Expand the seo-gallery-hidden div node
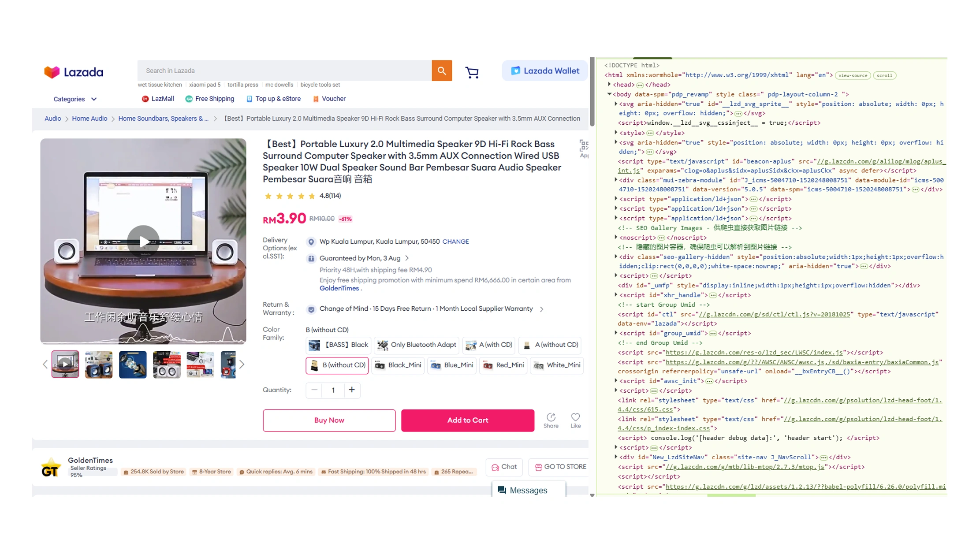Screen dimensions: 980x554 tap(616, 257)
